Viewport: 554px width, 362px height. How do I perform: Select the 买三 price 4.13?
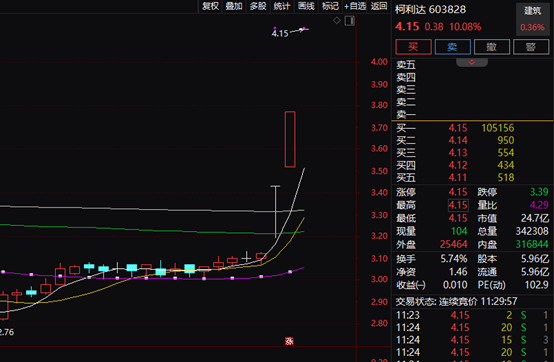coord(458,153)
